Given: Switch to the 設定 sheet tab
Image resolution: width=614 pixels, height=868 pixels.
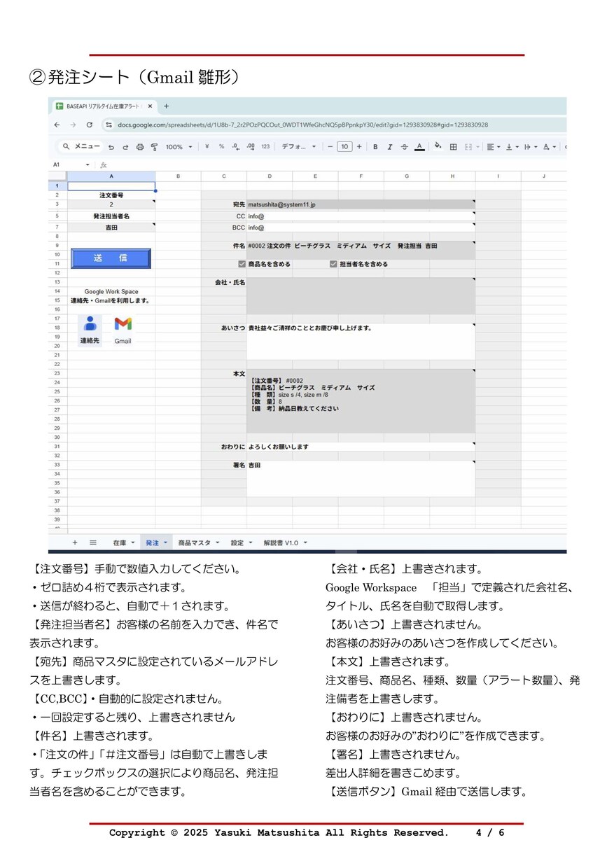Looking at the screenshot, I should pos(241,542).
